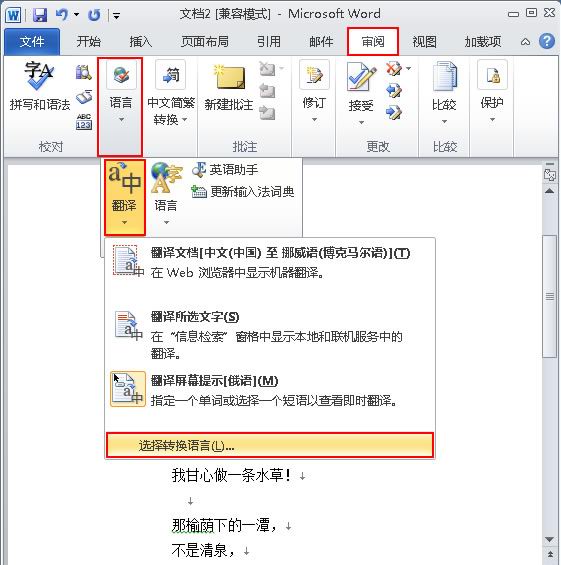
Task: Switch to the 审阅 tab
Action: pos(373,42)
